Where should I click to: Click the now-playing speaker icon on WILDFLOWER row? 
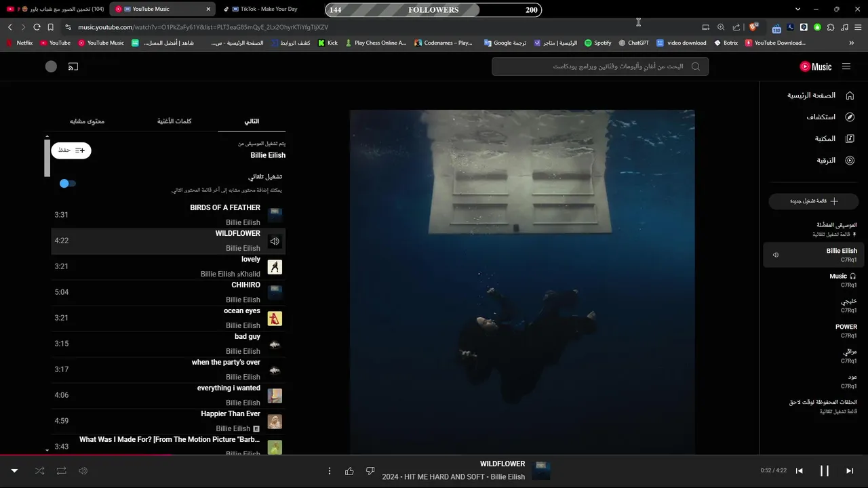pos(275,241)
